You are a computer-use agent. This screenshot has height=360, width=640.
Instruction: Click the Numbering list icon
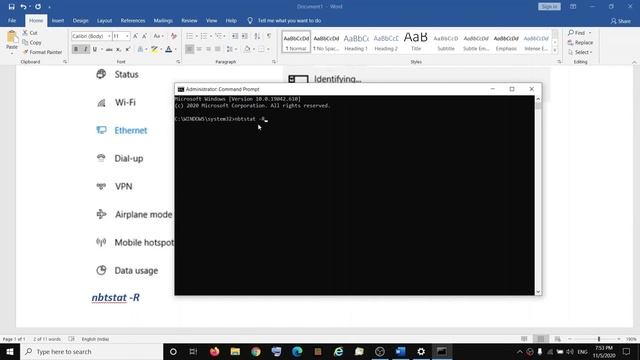(x=204, y=36)
